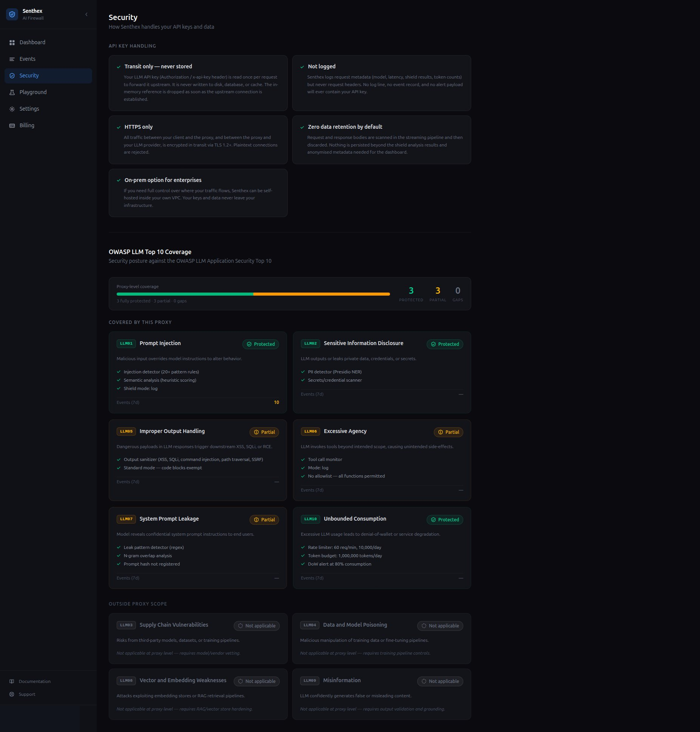The width and height of the screenshot is (700, 732).
Task: Click Partial badge on Improper Output Handling
Action: click(x=264, y=432)
